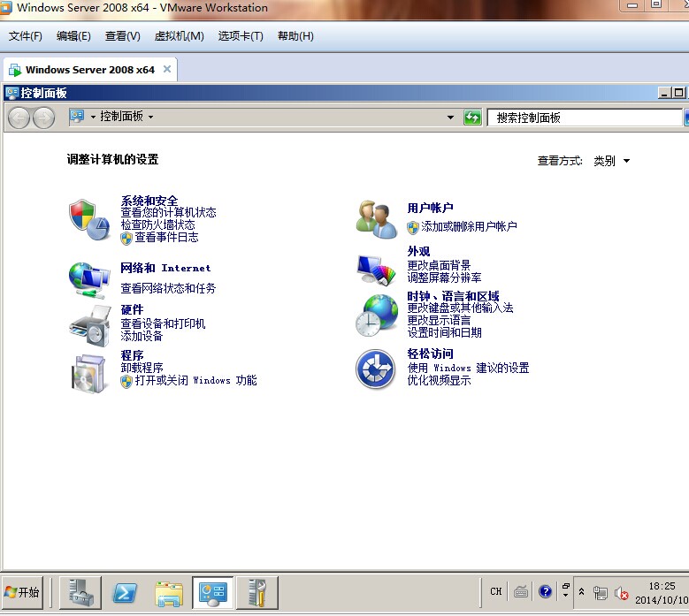
Task: Open the Network and Internet globe icon
Action: coord(89,279)
